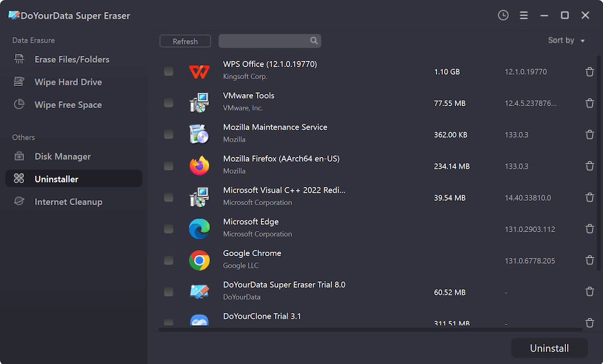Click the 362.00 KB size value
Viewport: 603px width, 364px height.
pos(450,135)
